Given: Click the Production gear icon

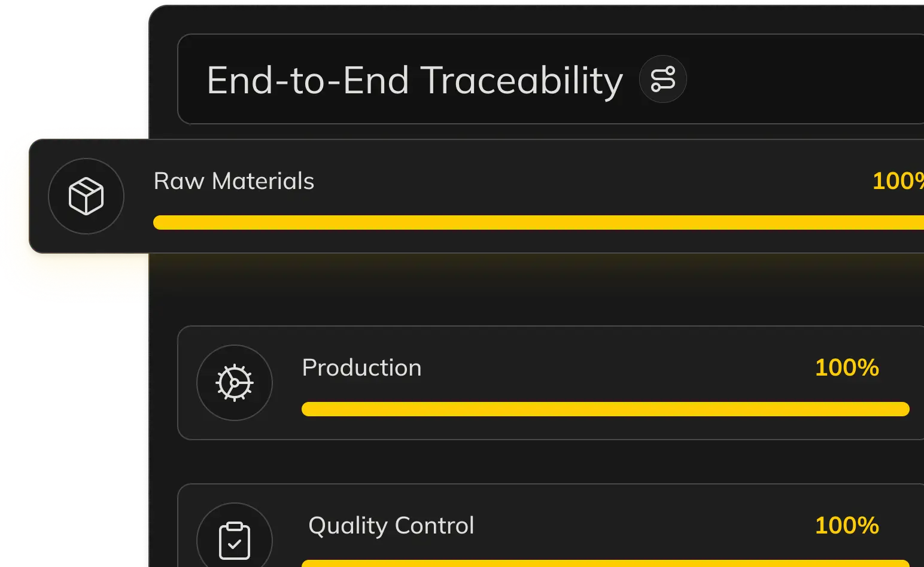Looking at the screenshot, I should (235, 383).
